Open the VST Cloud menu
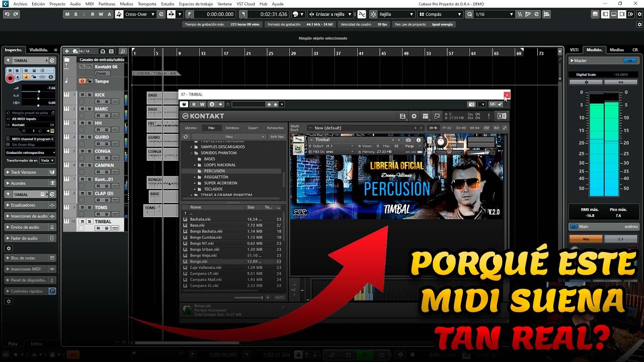 point(246,4)
